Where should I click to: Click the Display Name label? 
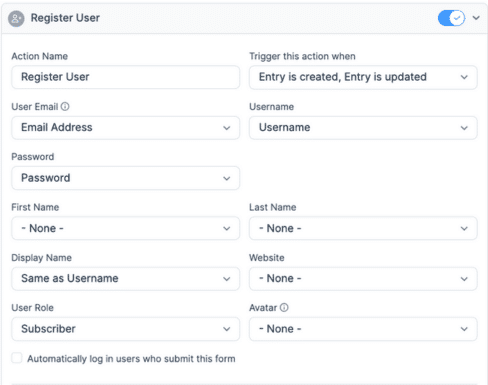point(42,258)
